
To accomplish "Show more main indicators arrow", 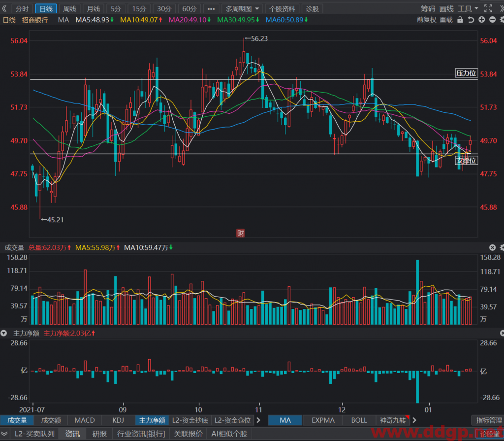I will click(414, 420).
